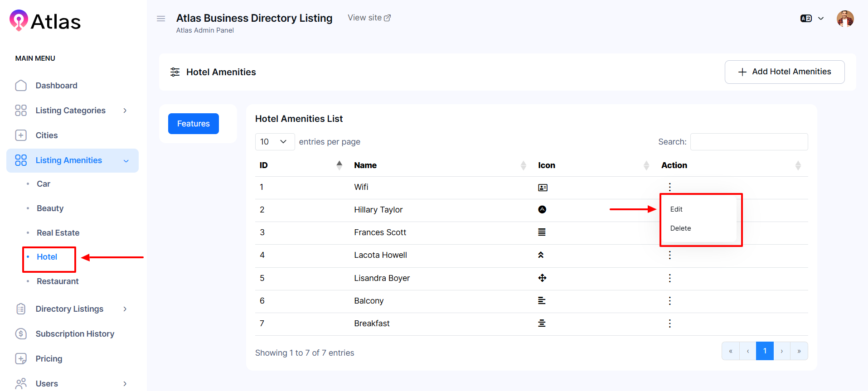Screen dimensions: 868x391
Task: Click the Search input field
Action: coord(749,142)
